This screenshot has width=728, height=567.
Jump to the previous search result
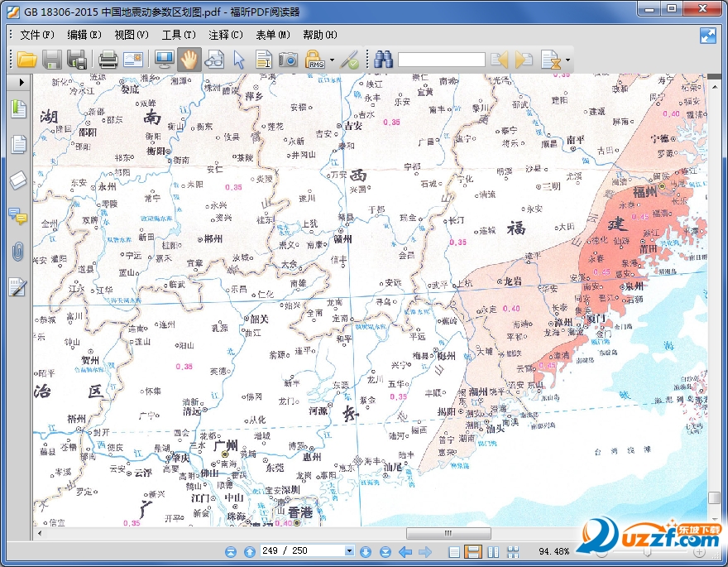[x=500, y=60]
